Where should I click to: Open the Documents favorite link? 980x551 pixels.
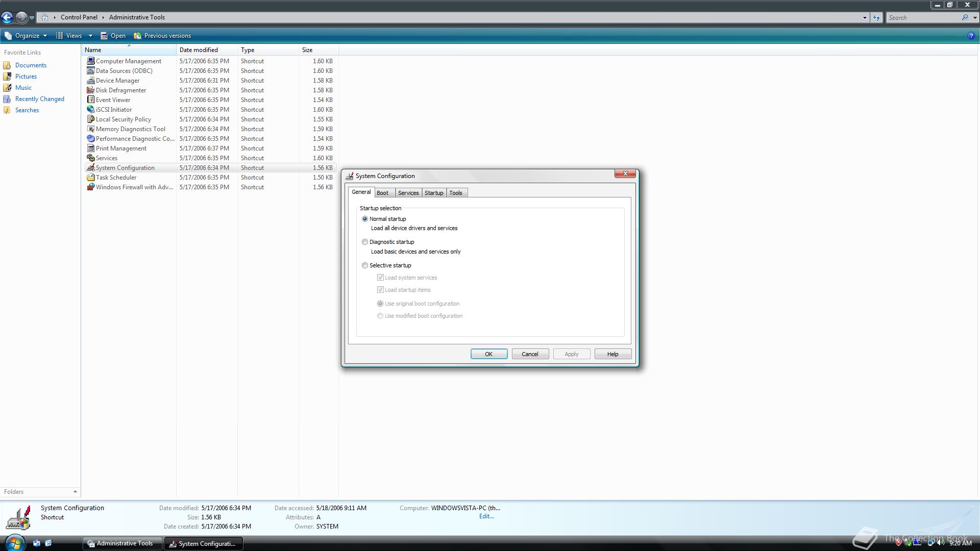[31, 65]
